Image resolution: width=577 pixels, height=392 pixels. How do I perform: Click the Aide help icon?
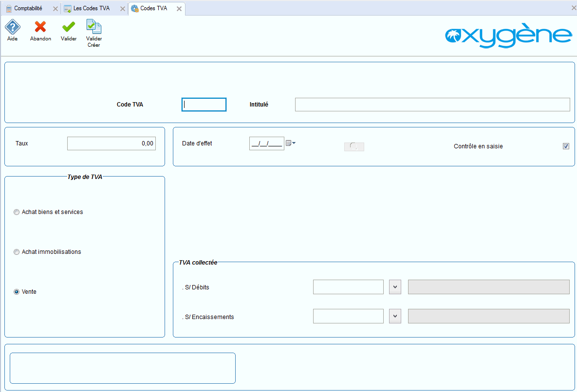pos(12,27)
